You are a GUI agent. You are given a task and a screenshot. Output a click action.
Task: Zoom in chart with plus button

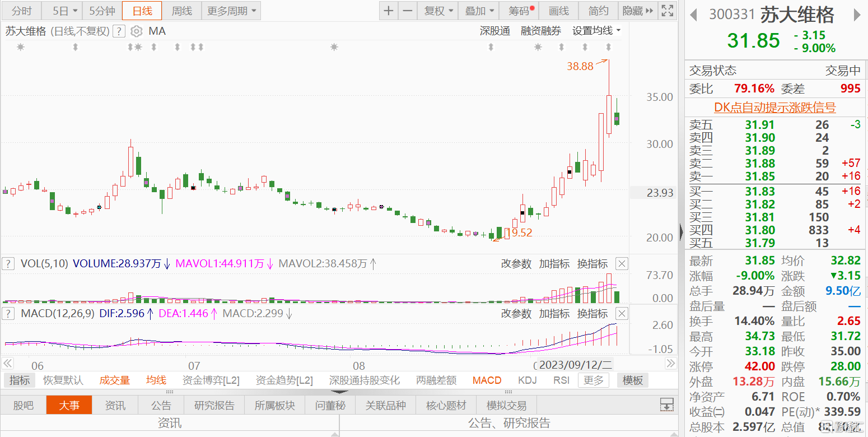tap(389, 11)
